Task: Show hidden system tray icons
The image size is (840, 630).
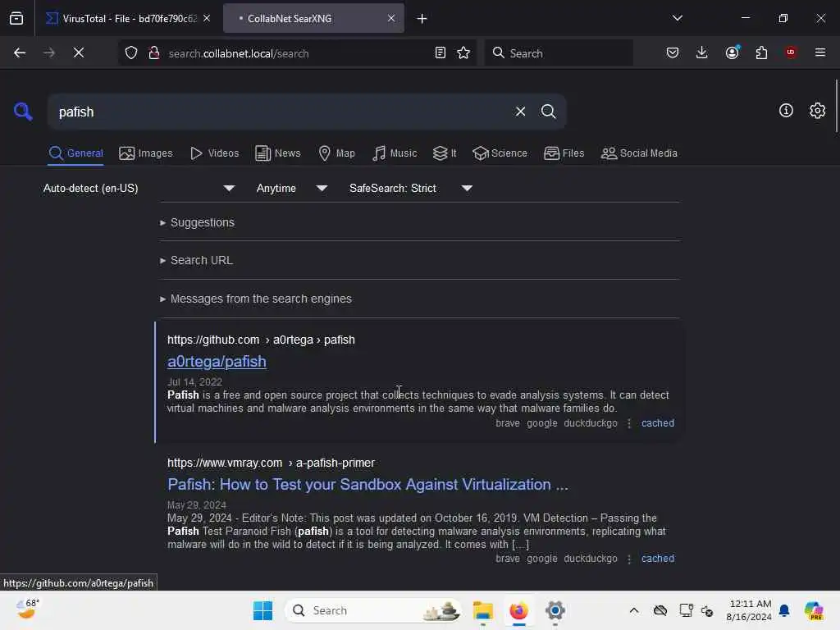Action: tap(634, 610)
